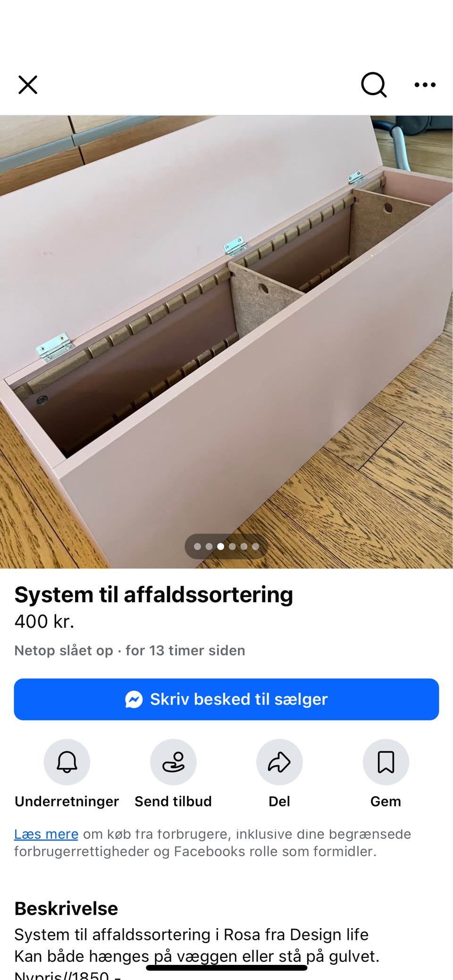Select the fifth carousel dot
The height and width of the screenshot is (980, 453).
point(244,547)
